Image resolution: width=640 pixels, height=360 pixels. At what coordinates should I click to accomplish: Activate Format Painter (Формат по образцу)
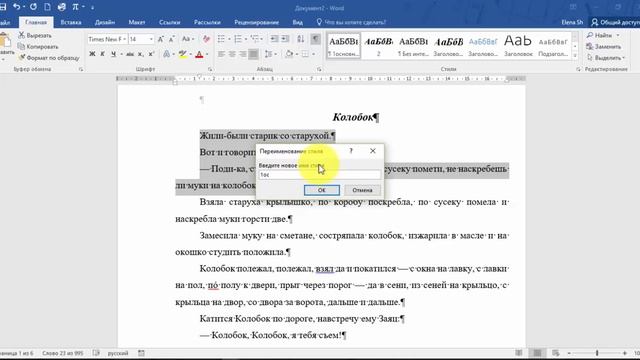(49, 58)
